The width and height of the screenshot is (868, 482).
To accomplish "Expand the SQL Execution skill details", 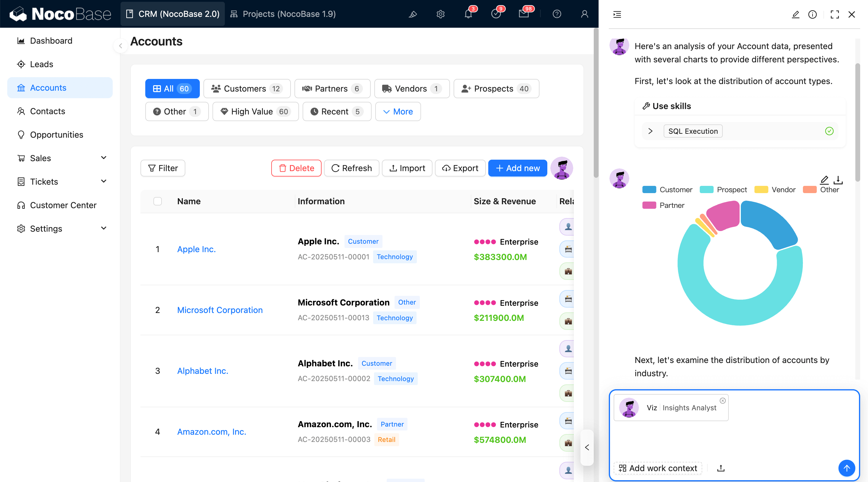I will [x=650, y=131].
